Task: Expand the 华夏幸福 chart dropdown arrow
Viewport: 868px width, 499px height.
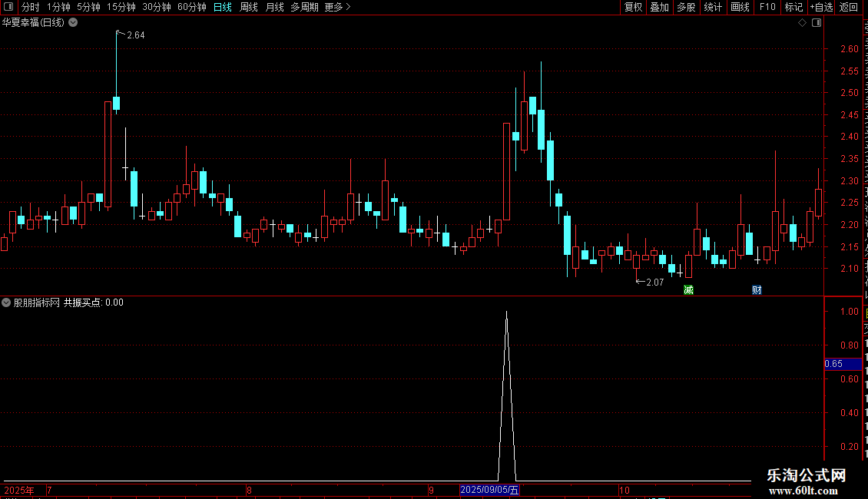Action: tap(73, 23)
